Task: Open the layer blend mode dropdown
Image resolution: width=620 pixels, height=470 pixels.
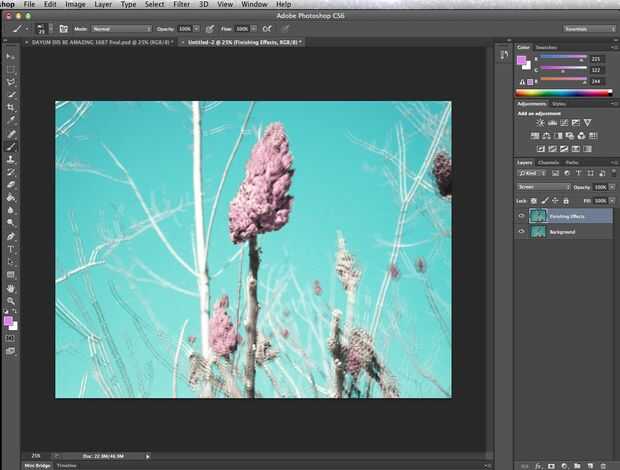Action: pyautogui.click(x=543, y=187)
